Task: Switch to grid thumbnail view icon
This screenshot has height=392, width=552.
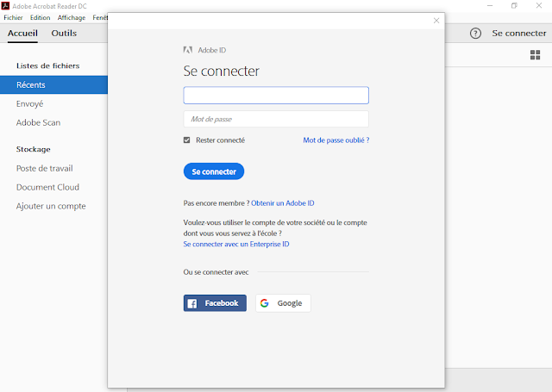Action: [x=535, y=55]
